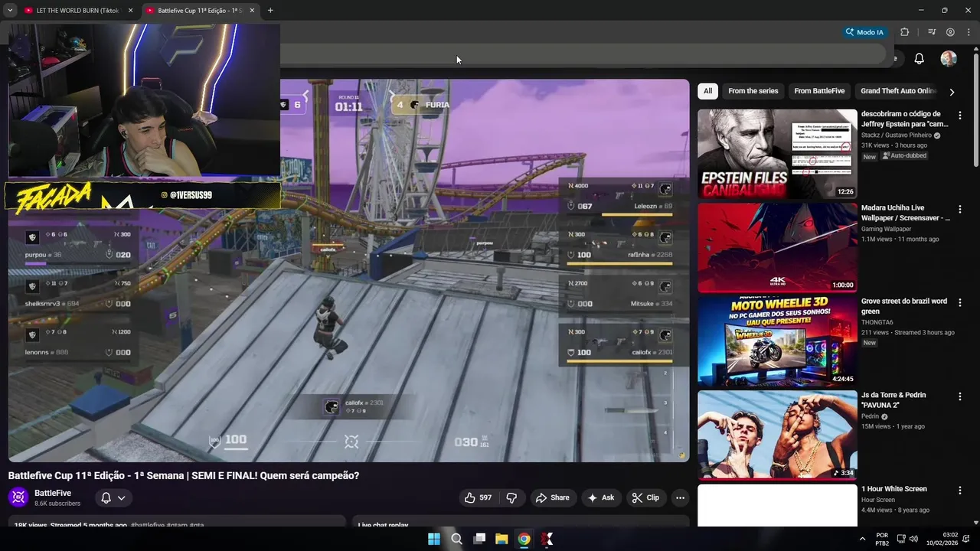Open options menu for Js da Torre video
Screen dimensions: 980x551
960,397
